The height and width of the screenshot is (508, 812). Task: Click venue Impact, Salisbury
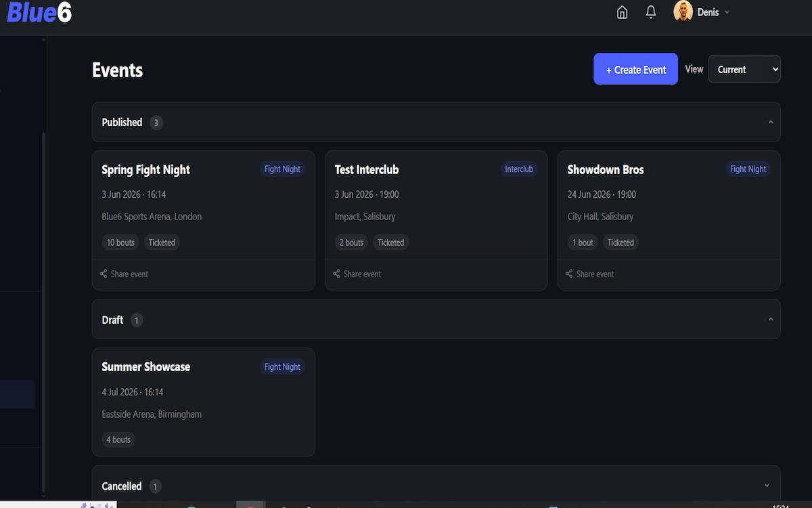[365, 217]
